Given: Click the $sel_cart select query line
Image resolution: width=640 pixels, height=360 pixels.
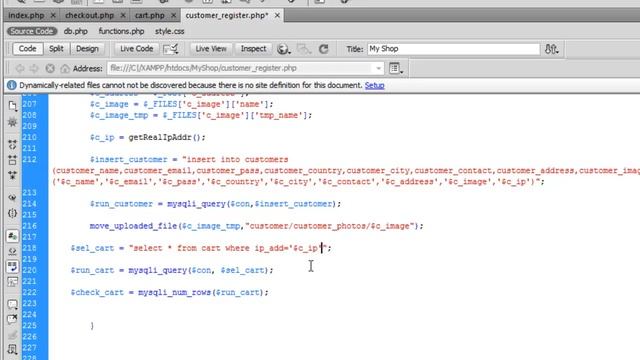Looking at the screenshot, I should 201,248.
